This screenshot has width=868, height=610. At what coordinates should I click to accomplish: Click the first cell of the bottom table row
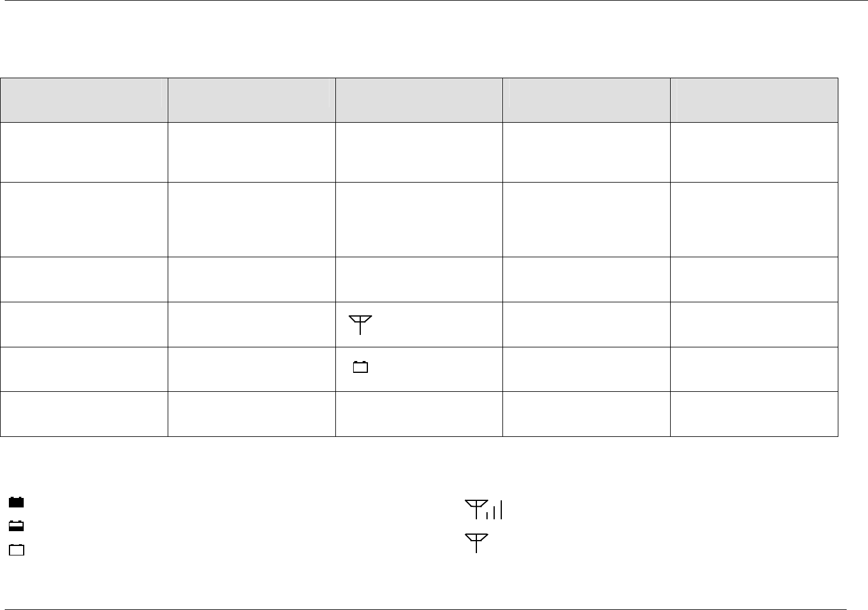(84, 414)
